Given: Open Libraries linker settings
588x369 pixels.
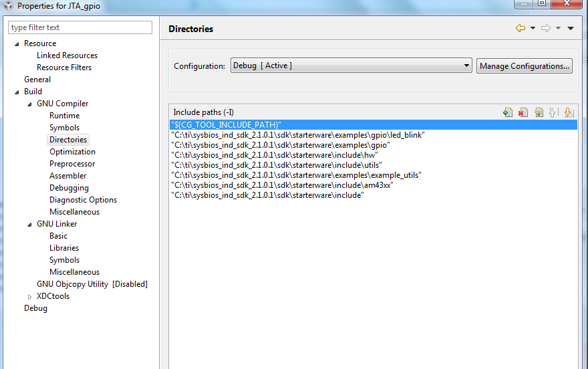Looking at the screenshot, I should (64, 248).
